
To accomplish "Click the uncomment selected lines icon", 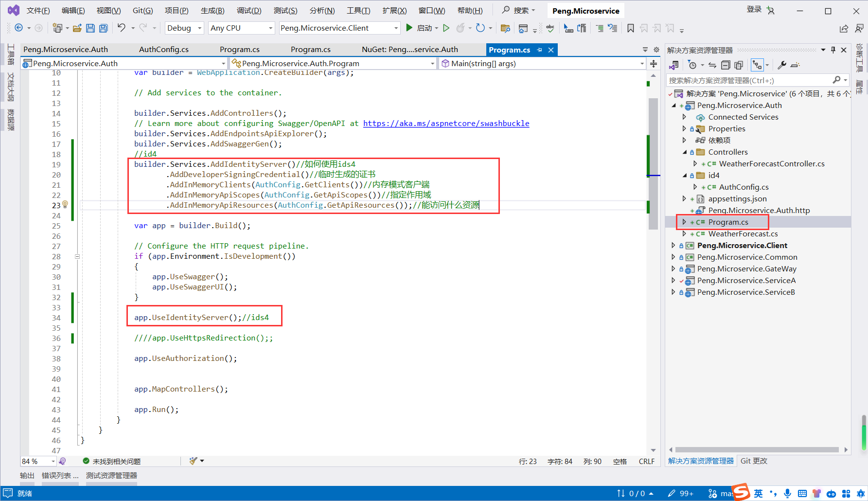I will point(613,28).
